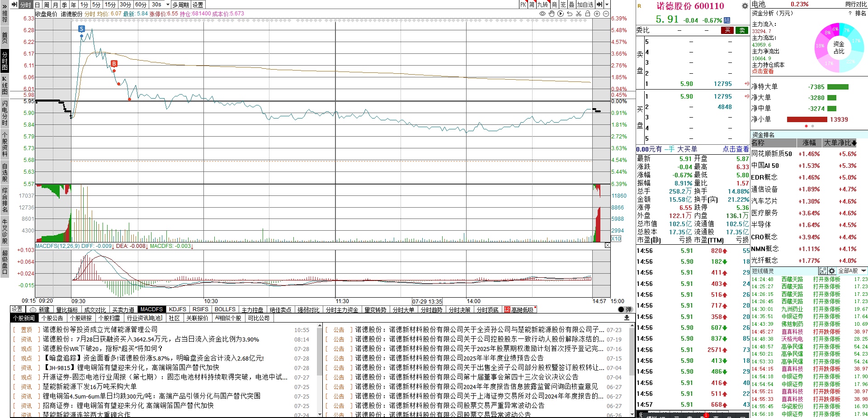This screenshot has height=418, width=868.
Task: Click the download icon in the news panel
Action: pyautogui.click(x=627, y=318)
